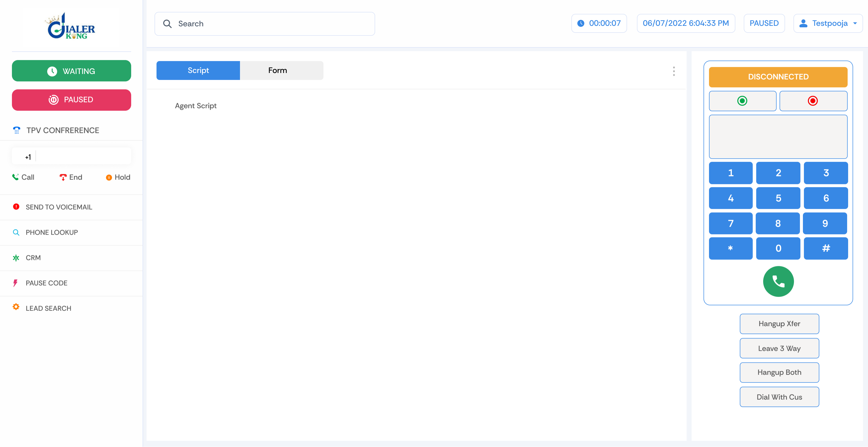Open Send to Voicemail
868x447 pixels.
click(x=59, y=207)
